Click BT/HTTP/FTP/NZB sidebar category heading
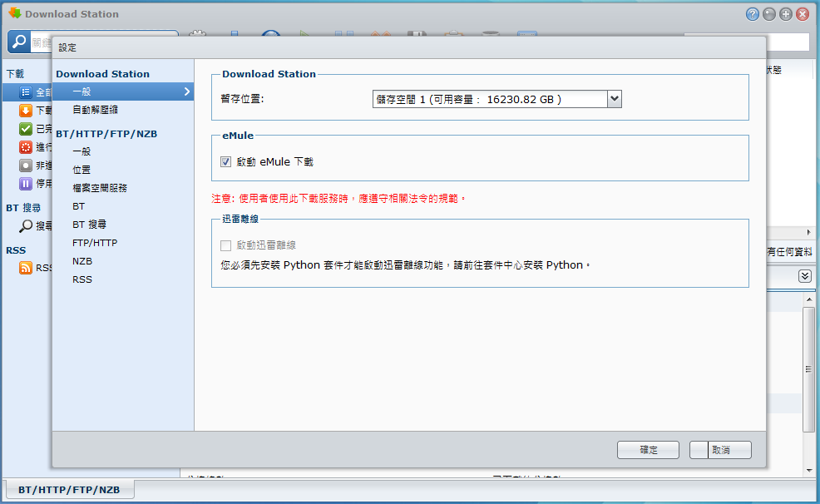Screen dimensions: 820x504 click(x=106, y=134)
